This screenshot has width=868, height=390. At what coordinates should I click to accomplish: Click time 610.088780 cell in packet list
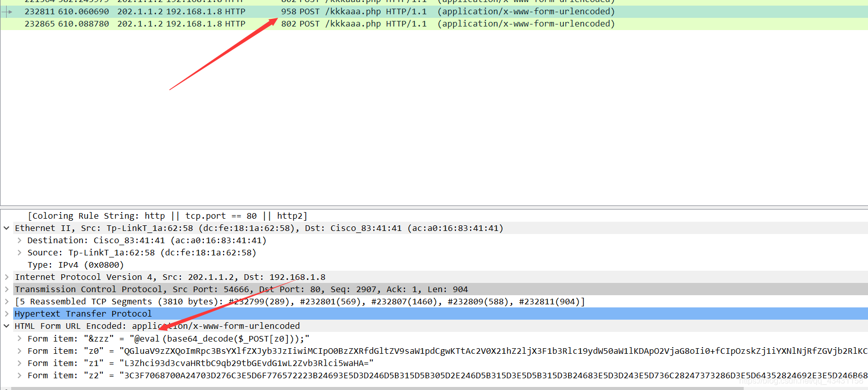(x=84, y=23)
